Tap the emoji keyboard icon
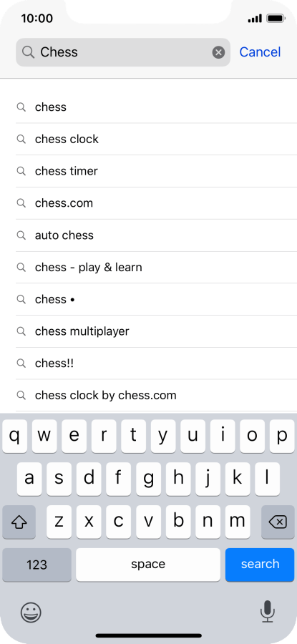297x644 pixels. (31, 613)
